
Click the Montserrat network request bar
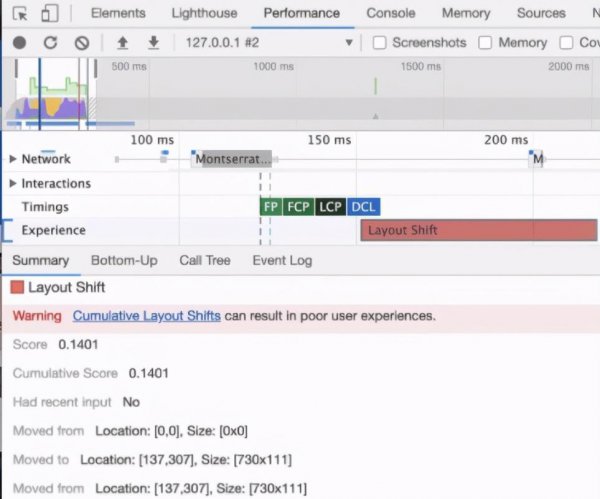point(233,159)
